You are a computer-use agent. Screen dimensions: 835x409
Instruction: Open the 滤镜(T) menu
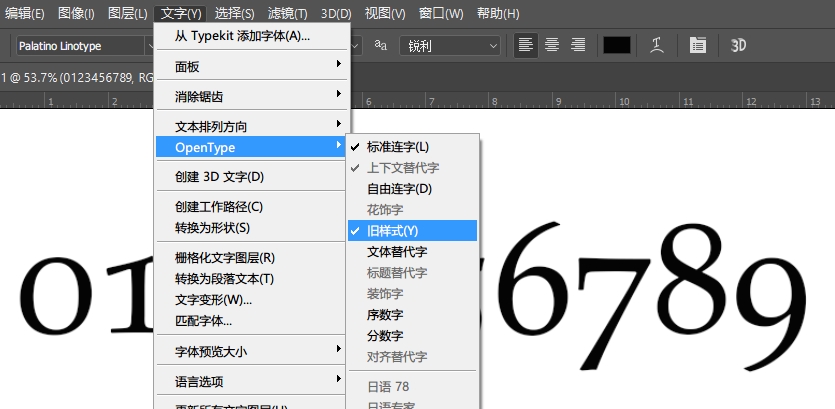pyautogui.click(x=288, y=14)
